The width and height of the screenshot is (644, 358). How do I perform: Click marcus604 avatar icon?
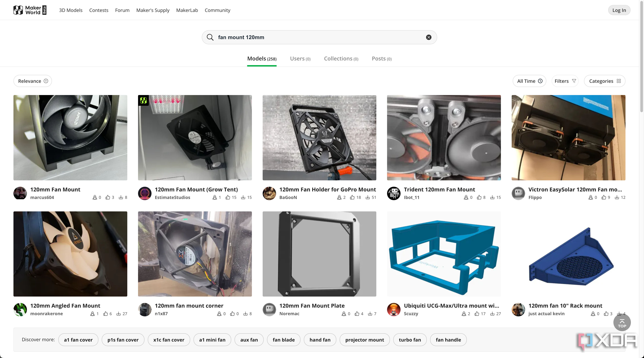tap(20, 193)
